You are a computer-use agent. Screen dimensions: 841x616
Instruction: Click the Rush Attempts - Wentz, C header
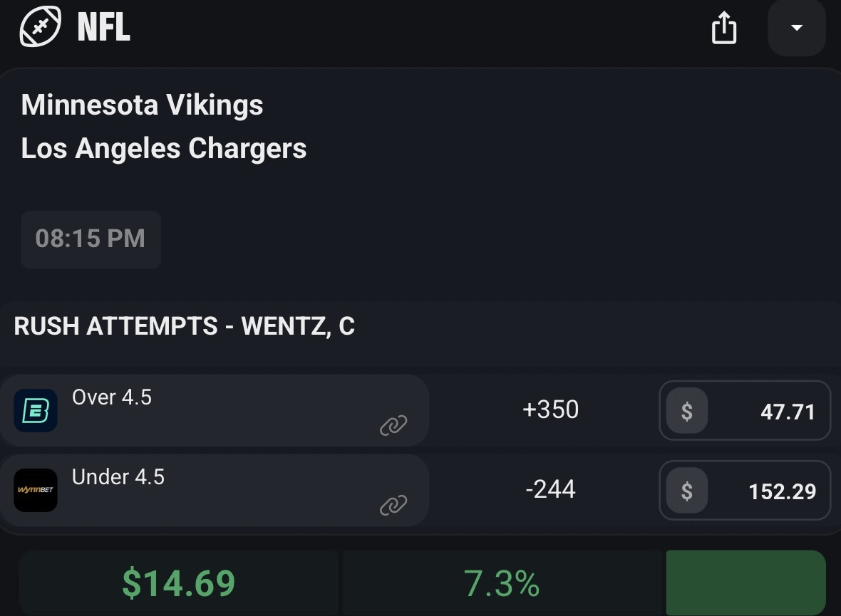pos(184,326)
